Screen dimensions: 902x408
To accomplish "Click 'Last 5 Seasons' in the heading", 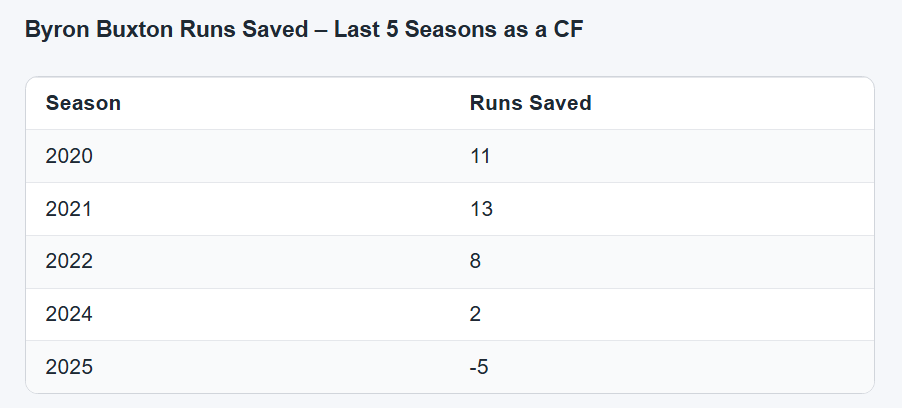I will point(439,30).
